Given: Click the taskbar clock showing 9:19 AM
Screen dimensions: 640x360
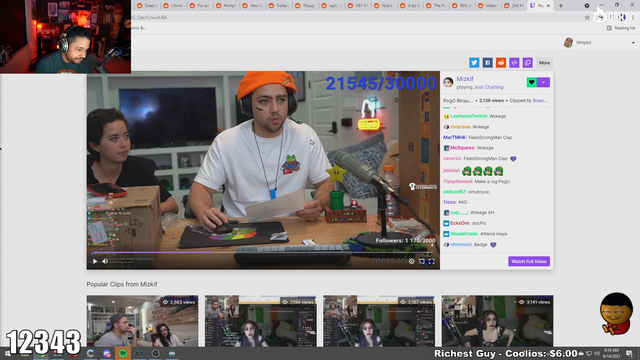Looking at the screenshot, I should (611, 353).
